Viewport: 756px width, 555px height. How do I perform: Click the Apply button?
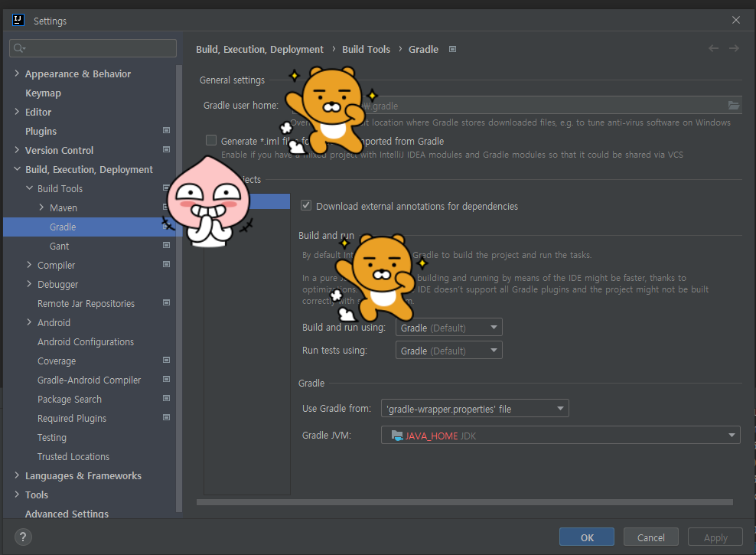tap(715, 537)
